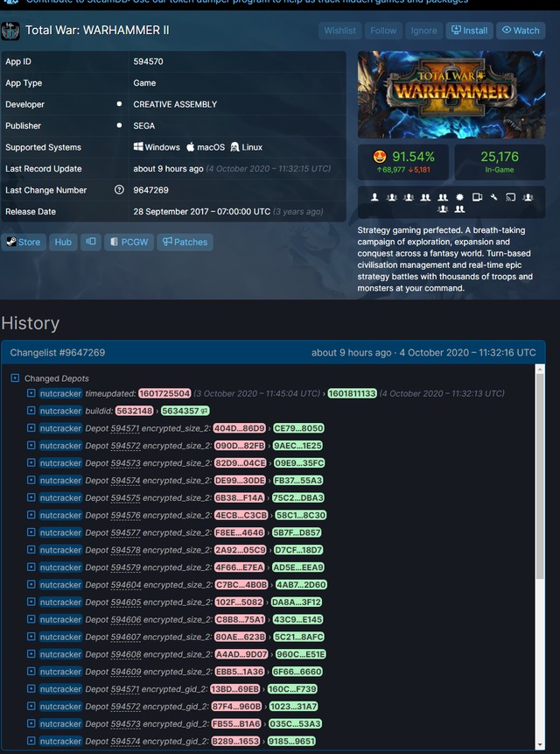
Task: Click the changelist scrollbar down arrow
Action: 540,744
